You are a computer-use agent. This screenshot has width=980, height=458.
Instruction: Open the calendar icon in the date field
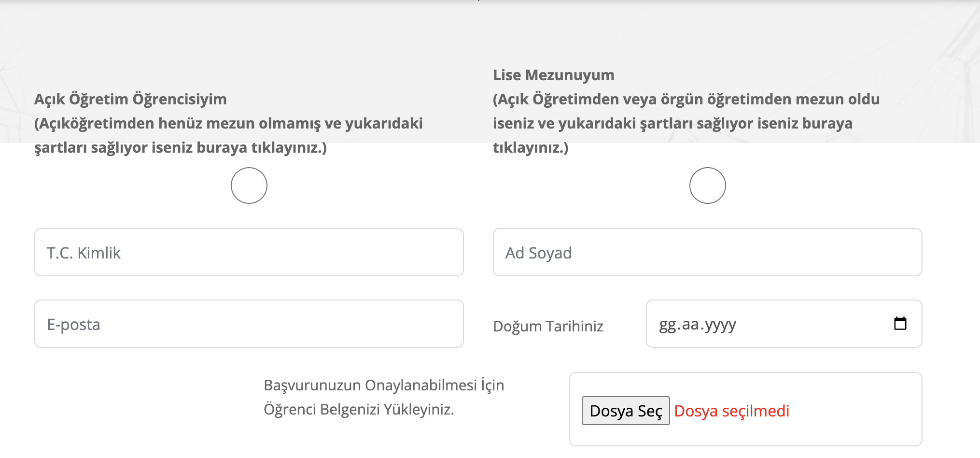point(901,324)
